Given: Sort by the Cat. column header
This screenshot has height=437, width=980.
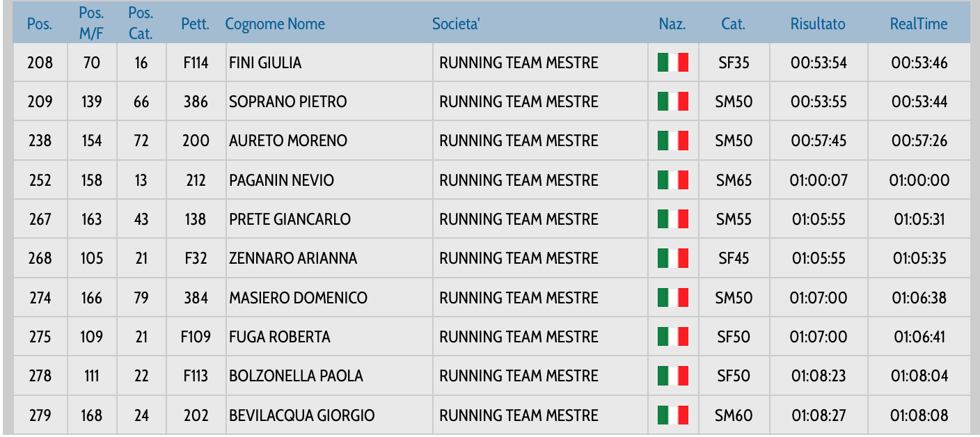Looking at the screenshot, I should tap(733, 24).
